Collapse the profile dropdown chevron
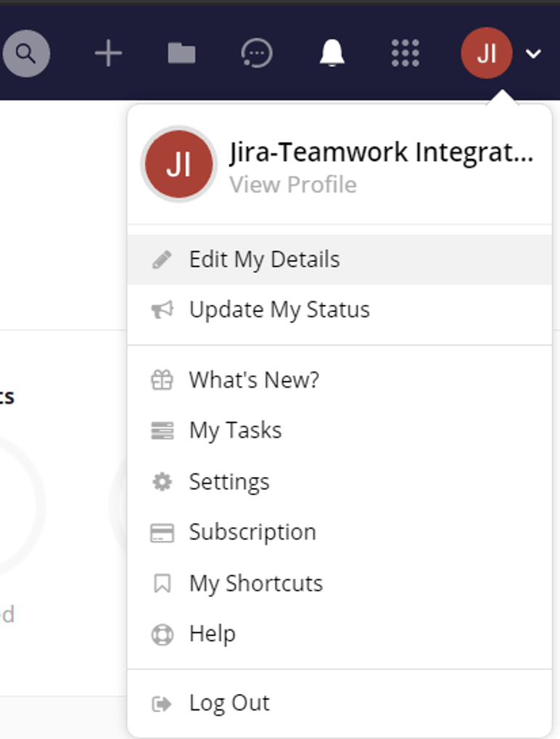The image size is (560, 739). pos(534,54)
